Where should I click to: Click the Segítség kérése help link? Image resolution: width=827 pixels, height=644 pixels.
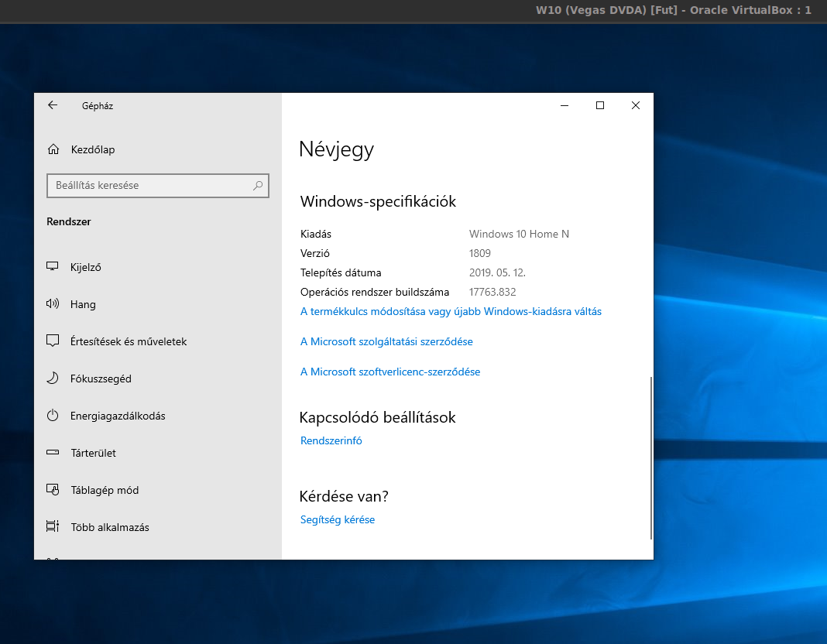[337, 519]
